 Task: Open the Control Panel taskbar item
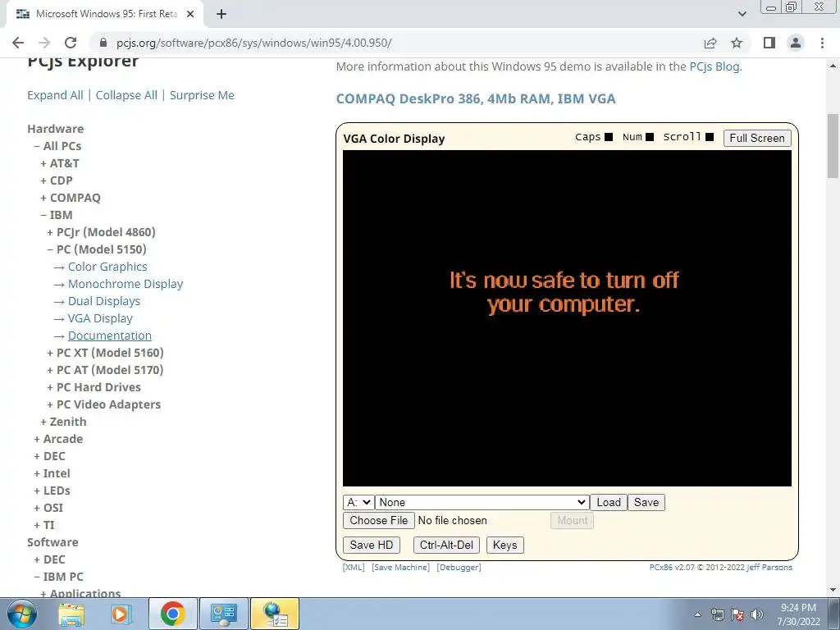click(x=223, y=614)
